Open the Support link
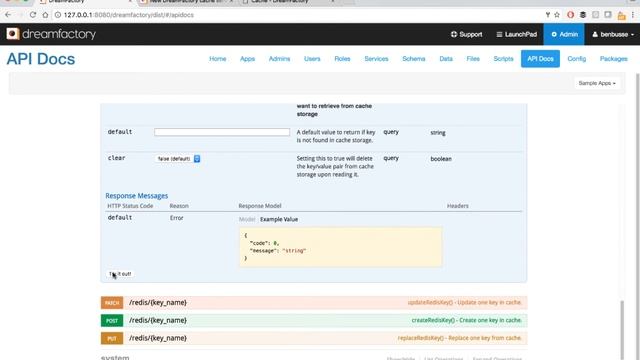The height and width of the screenshot is (360, 640). pos(467,34)
